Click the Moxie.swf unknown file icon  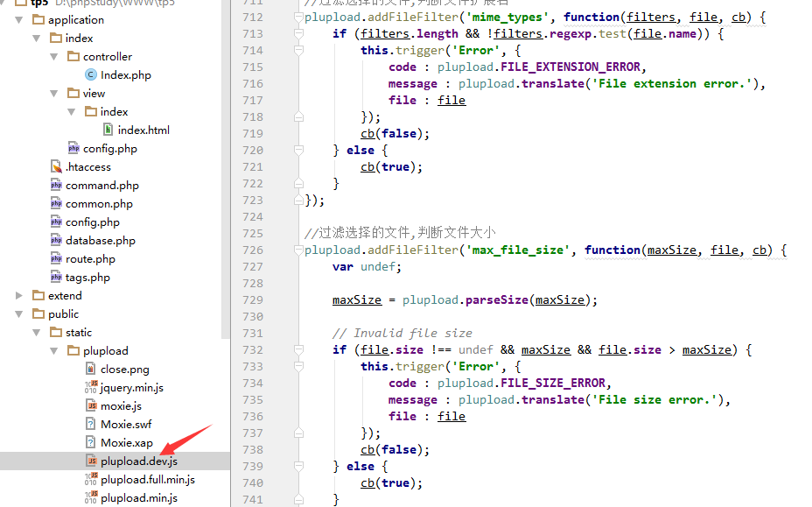[x=91, y=424]
